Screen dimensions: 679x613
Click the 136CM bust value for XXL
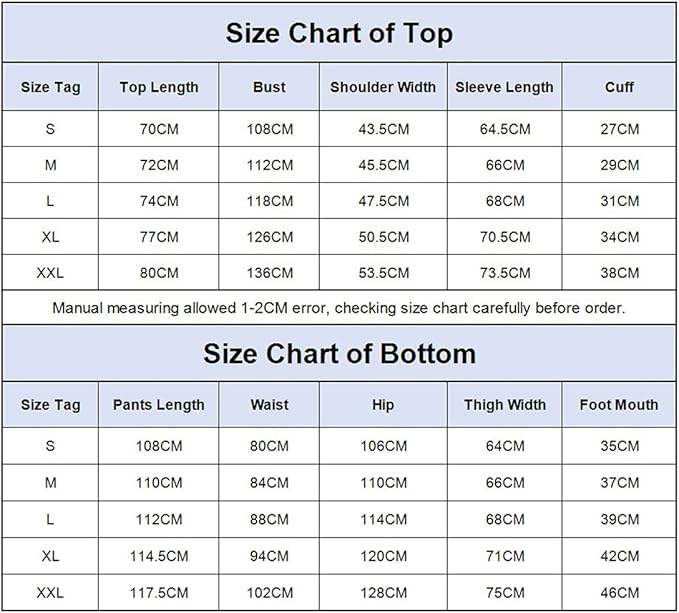[x=269, y=273]
